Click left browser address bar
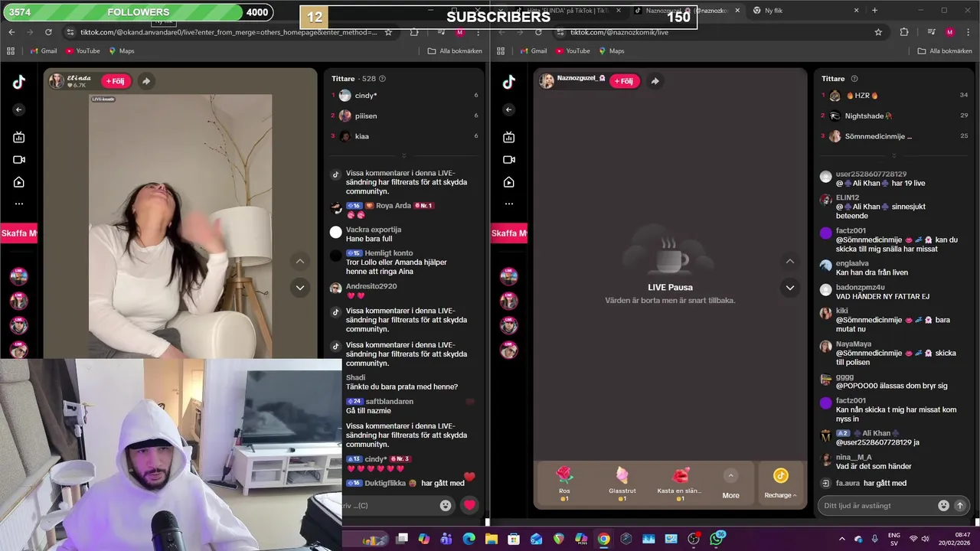Screen dimensions: 980x551 pyautogui.click(x=222, y=32)
